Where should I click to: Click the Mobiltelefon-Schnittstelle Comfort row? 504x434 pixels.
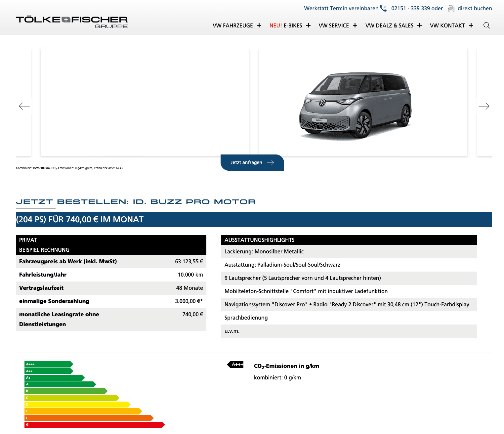click(349, 291)
